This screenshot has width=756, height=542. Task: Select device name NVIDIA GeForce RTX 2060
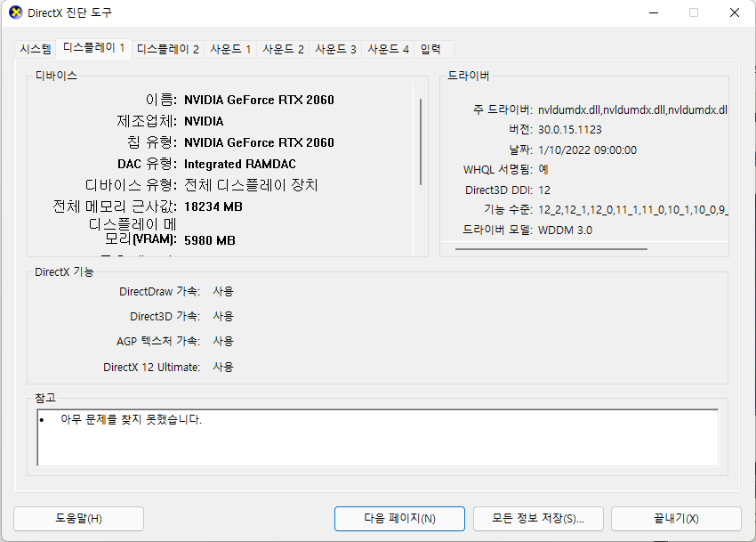pos(259,100)
